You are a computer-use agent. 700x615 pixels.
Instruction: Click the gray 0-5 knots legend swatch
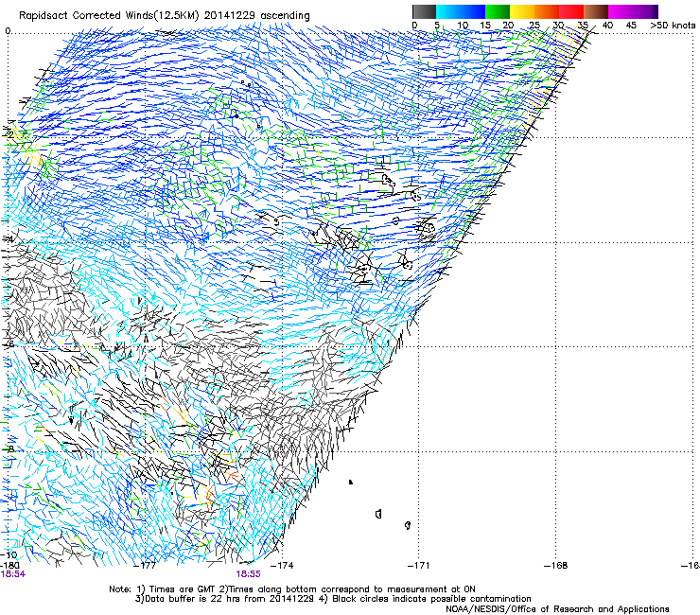(x=424, y=11)
